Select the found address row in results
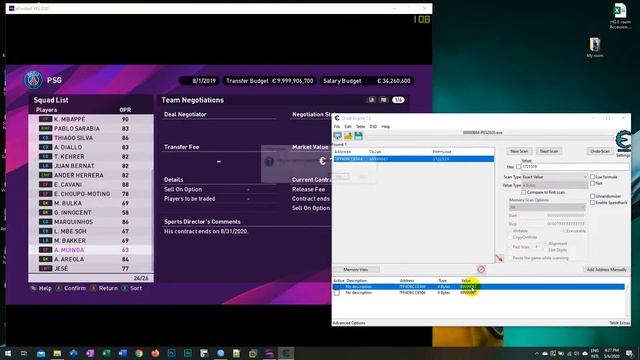This screenshot has width=640, height=360. click(414, 159)
